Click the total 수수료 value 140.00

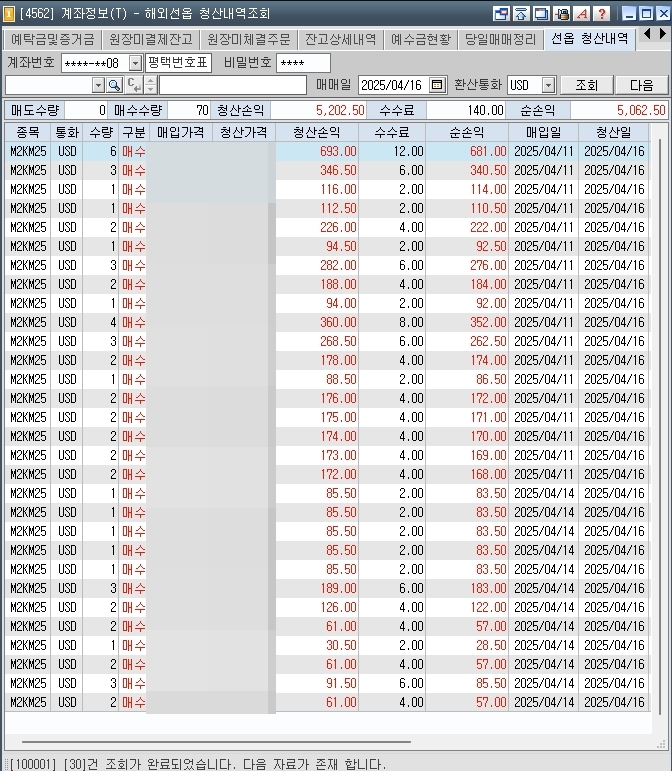pyautogui.click(x=466, y=110)
